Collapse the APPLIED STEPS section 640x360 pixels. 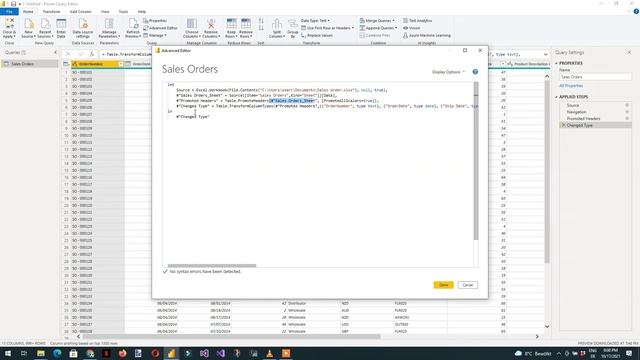[x=556, y=97]
